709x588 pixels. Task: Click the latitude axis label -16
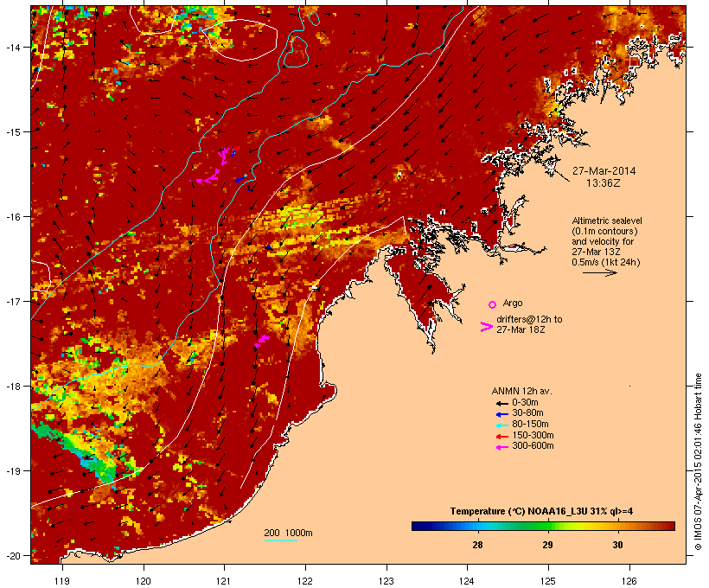pos(12,217)
